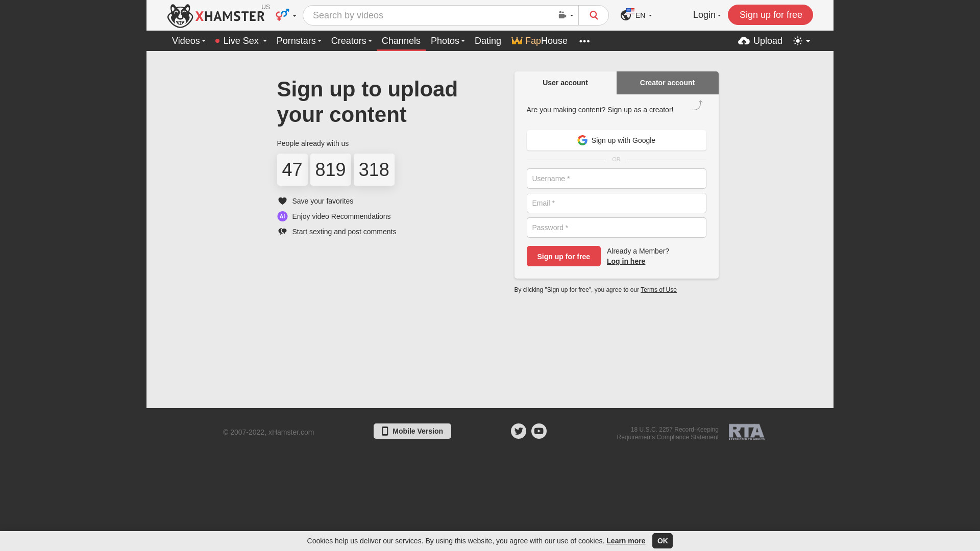The width and height of the screenshot is (980, 551).
Task: Expand the Login dropdown
Action: click(x=706, y=15)
